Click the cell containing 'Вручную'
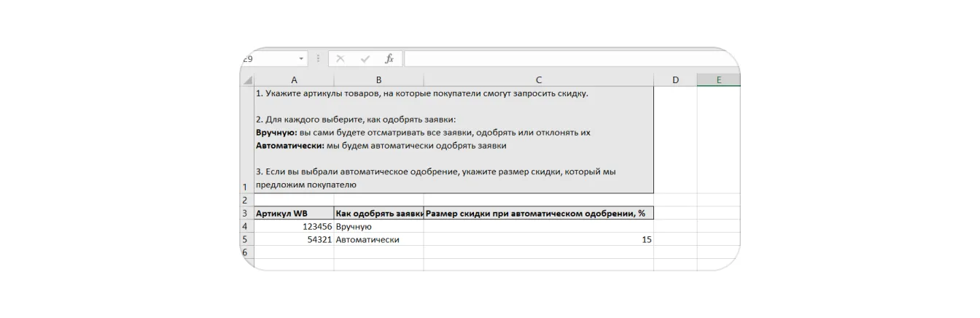The width and height of the screenshot is (980, 318). click(x=378, y=227)
